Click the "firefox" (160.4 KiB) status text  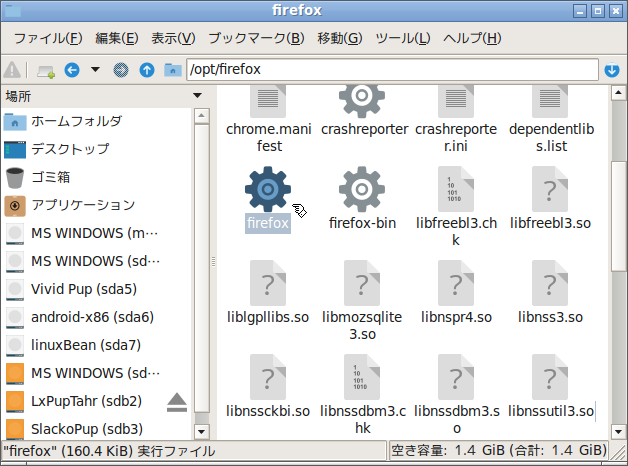[x=109, y=451]
